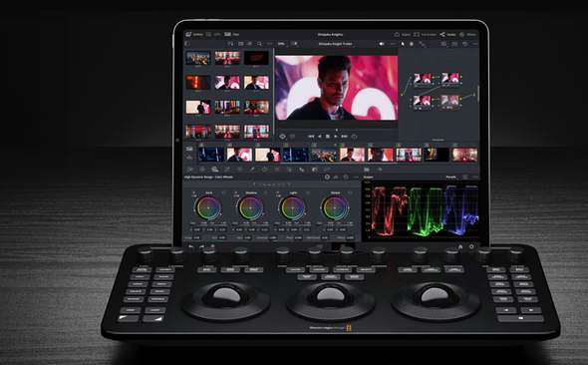
Task: Open the Gallery panel
Action: point(194,34)
